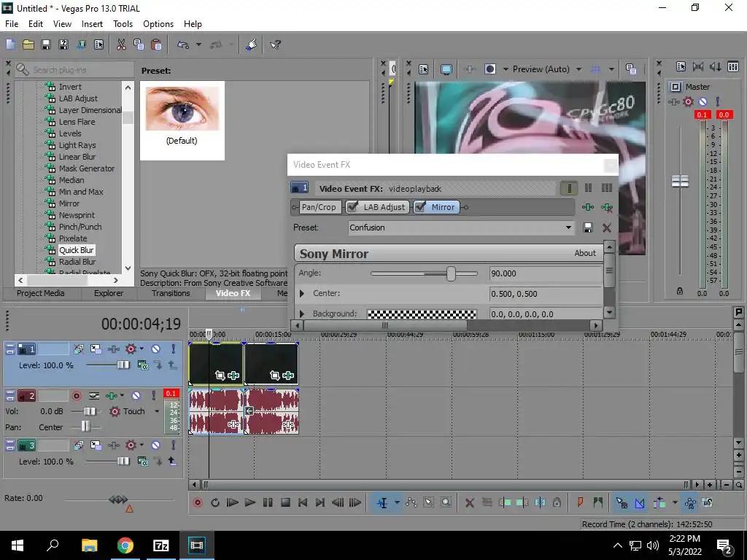Click track 1 automation settings gear

point(131,349)
